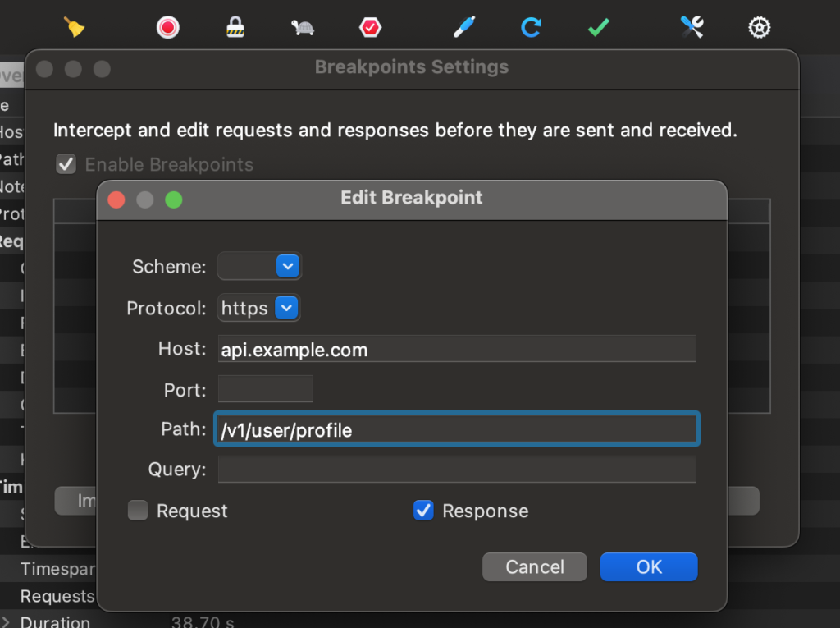Viewport: 840px width, 628px height.
Task: Click the Host field with api.example.com
Action: coord(457,350)
